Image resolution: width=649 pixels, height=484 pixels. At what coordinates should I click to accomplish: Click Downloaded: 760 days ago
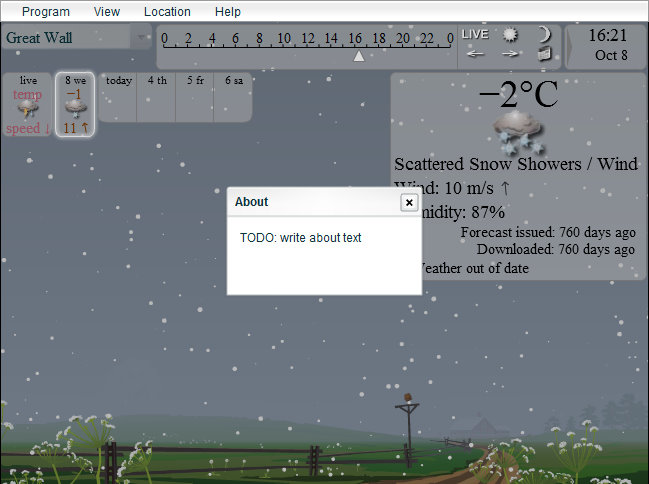coord(556,249)
